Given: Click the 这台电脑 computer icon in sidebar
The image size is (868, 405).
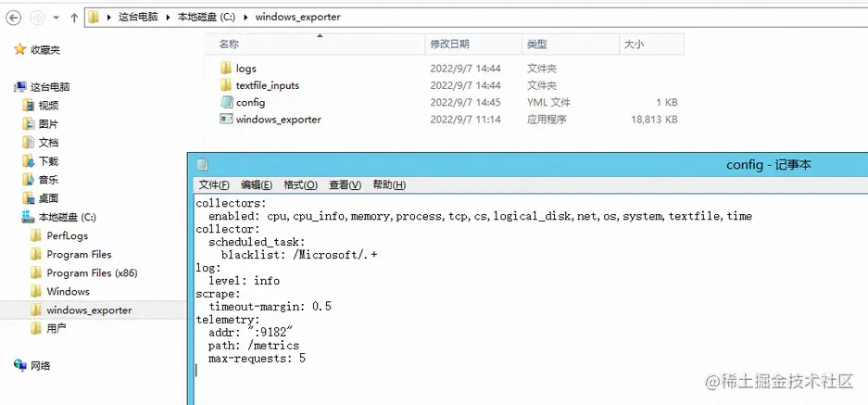Looking at the screenshot, I should point(20,86).
